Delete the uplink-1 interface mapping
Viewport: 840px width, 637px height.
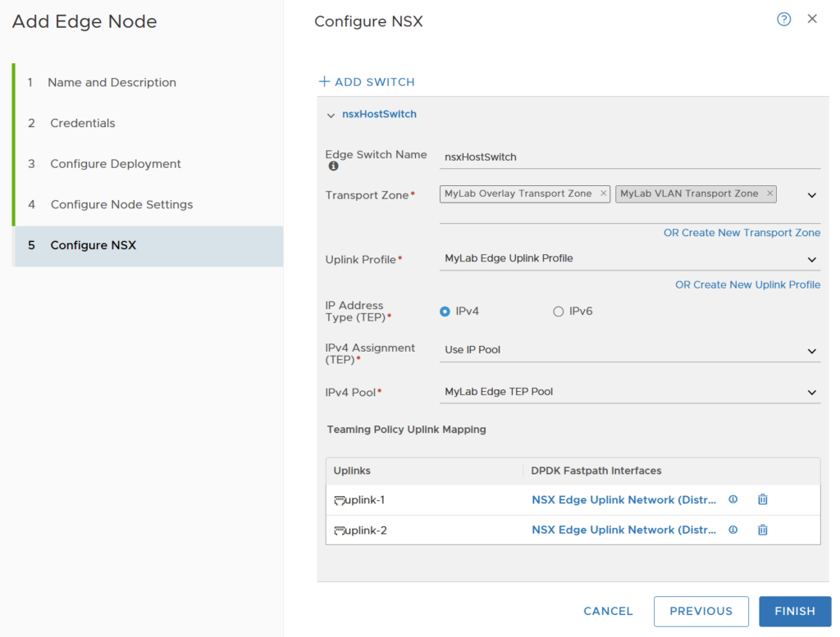coord(762,499)
